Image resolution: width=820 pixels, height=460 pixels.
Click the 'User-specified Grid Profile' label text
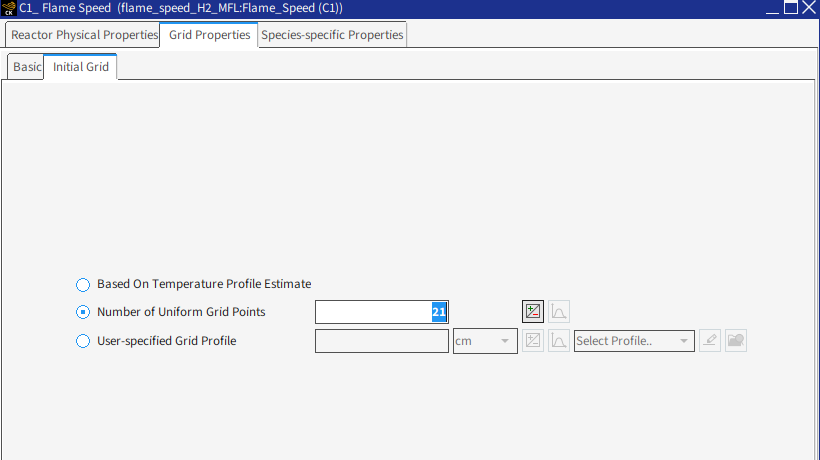coord(166,341)
